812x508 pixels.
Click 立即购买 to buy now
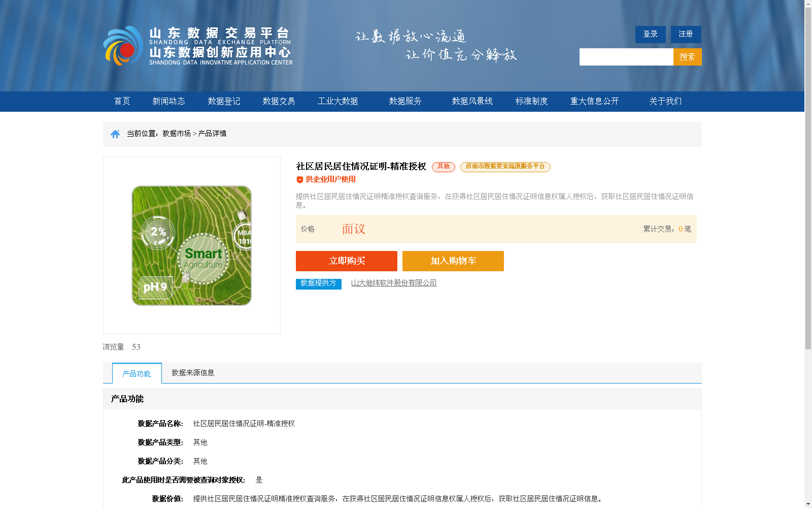pos(347,261)
